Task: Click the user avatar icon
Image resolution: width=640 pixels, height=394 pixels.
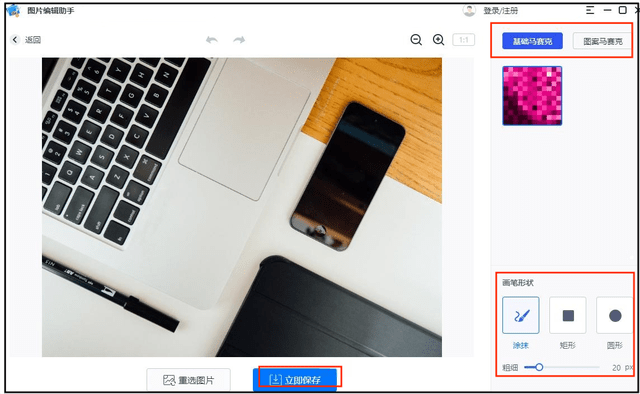Action: point(469,11)
